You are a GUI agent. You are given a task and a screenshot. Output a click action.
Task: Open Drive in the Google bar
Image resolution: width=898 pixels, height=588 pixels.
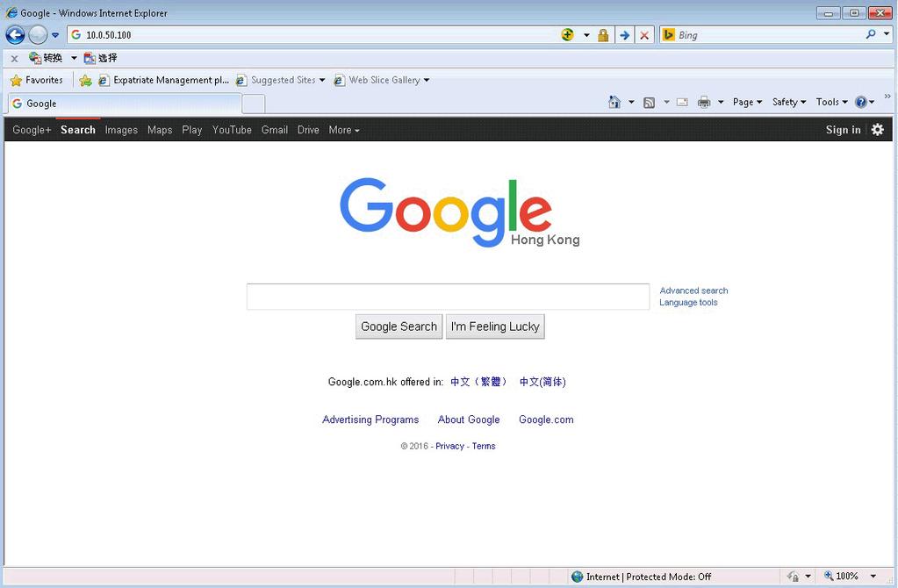[x=308, y=130]
